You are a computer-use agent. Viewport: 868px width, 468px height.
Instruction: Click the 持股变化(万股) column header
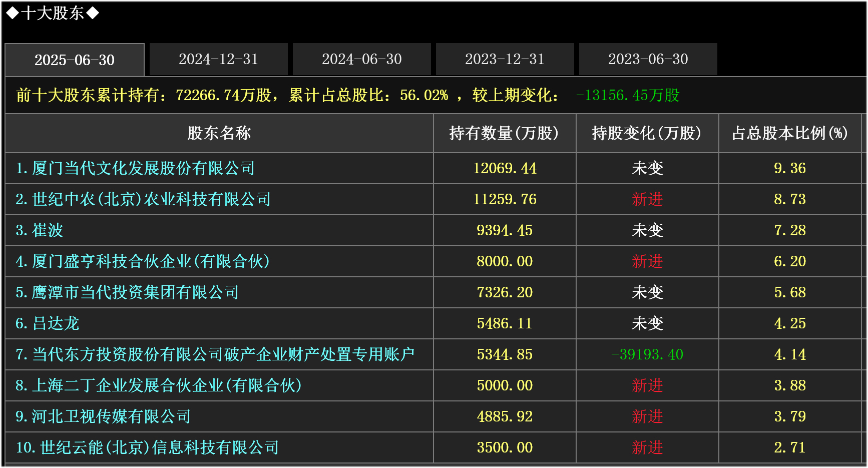coord(647,133)
